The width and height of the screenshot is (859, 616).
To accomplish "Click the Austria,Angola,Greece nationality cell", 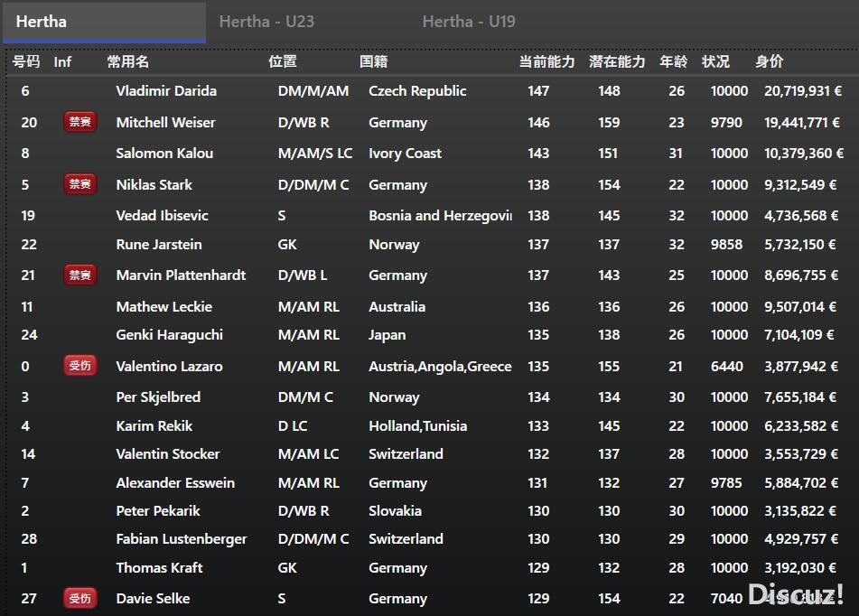I will (440, 366).
